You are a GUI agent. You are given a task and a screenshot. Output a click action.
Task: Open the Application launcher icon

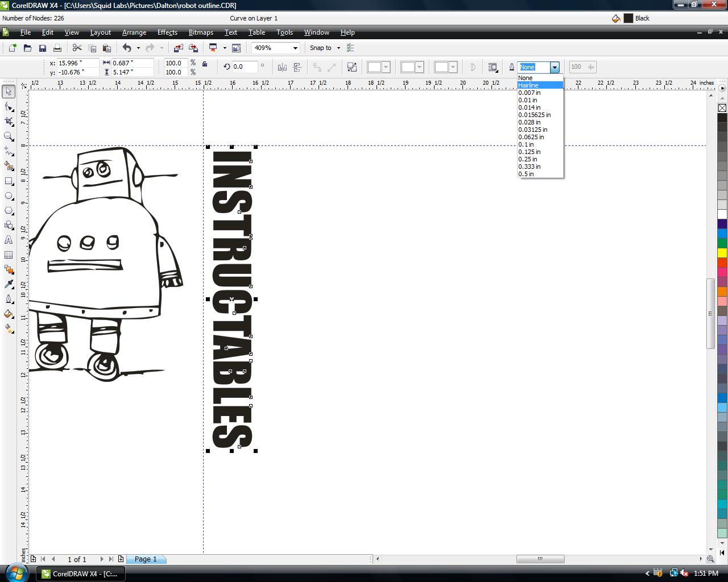214,48
